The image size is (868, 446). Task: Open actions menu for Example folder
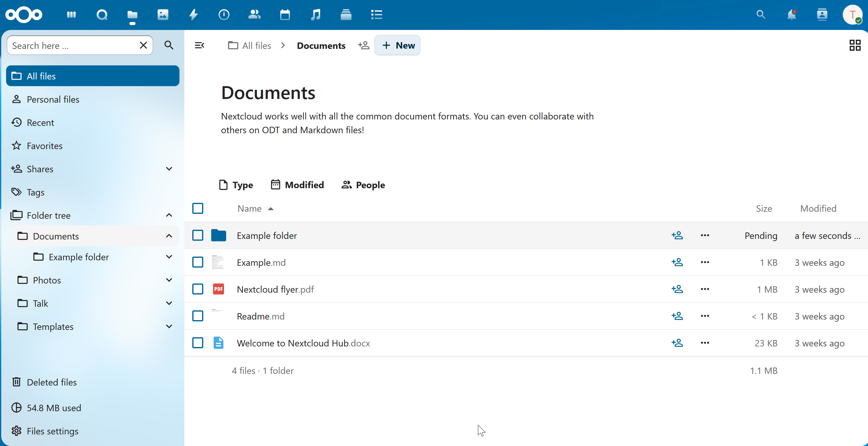pos(705,235)
